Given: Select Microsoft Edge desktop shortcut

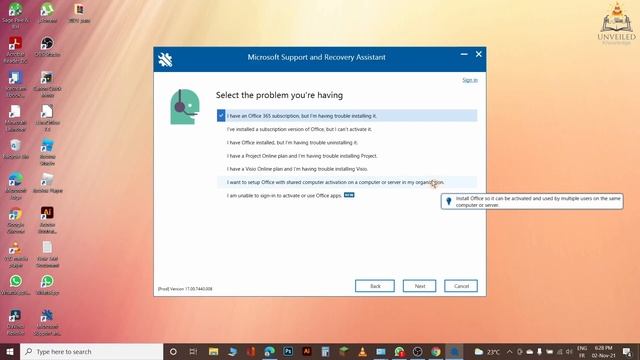Looking at the screenshot, I should click(16, 186).
